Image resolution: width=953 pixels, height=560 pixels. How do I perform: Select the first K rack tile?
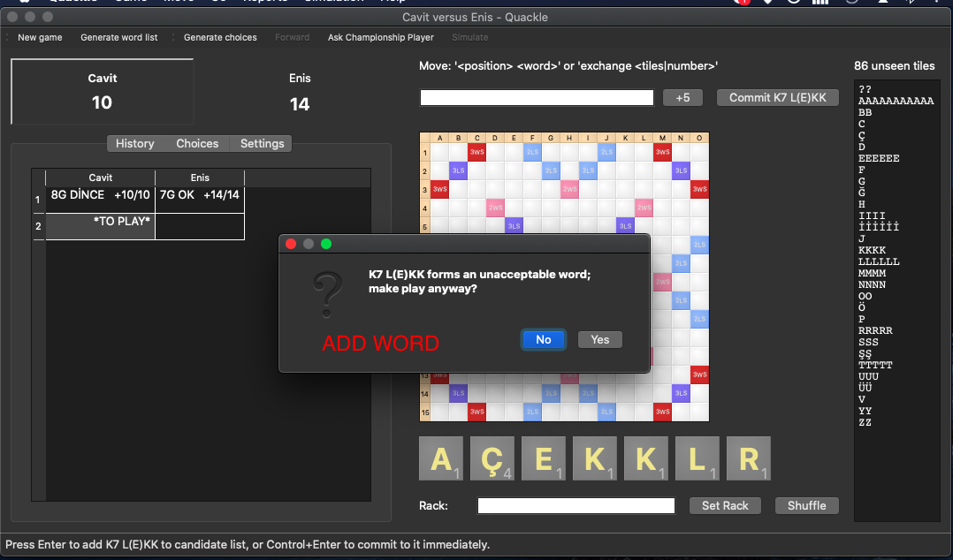[x=595, y=458]
